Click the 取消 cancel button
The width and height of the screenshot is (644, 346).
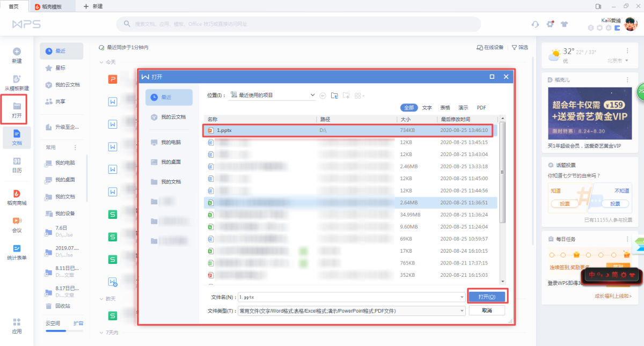click(x=487, y=311)
